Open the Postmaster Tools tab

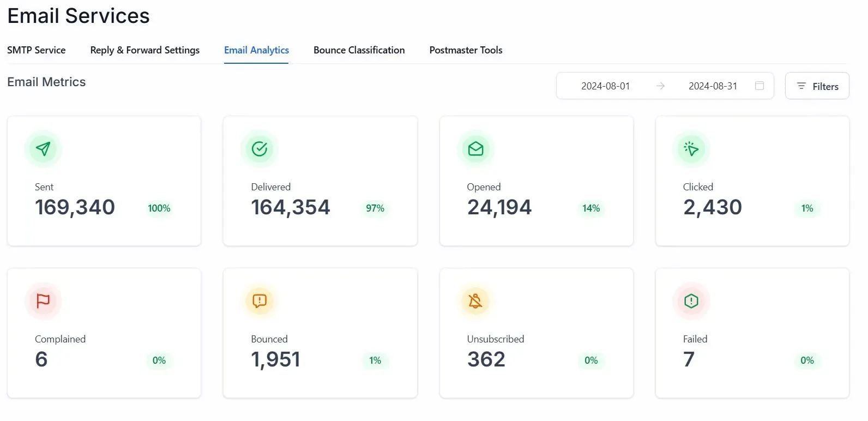coord(466,50)
